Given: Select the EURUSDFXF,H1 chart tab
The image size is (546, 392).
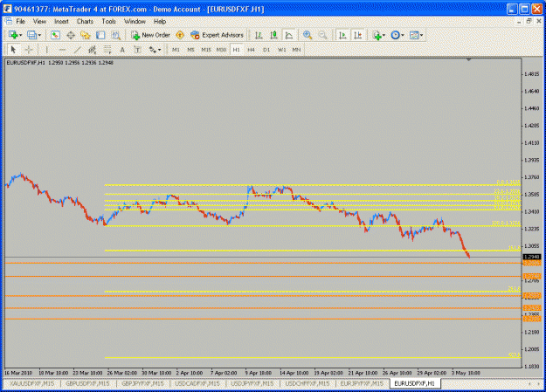Looking at the screenshot, I should (414, 383).
